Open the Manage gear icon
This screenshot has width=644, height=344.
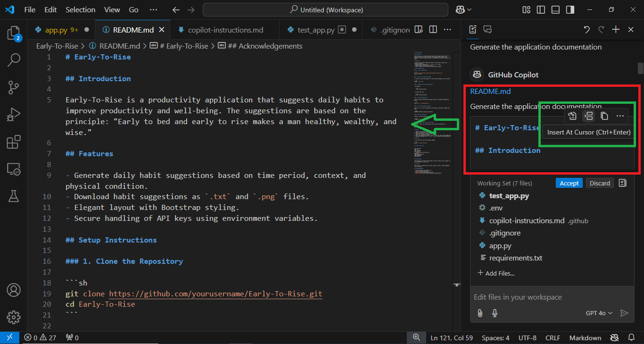coord(14,317)
